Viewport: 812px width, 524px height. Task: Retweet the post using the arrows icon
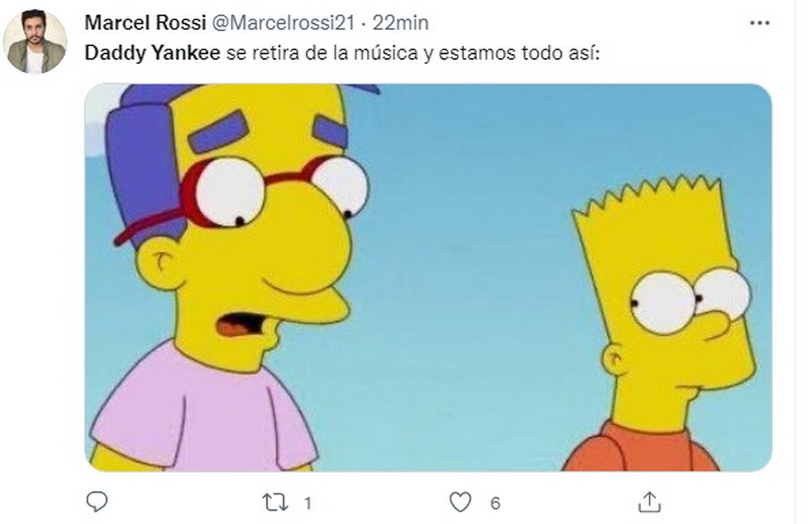(x=275, y=503)
